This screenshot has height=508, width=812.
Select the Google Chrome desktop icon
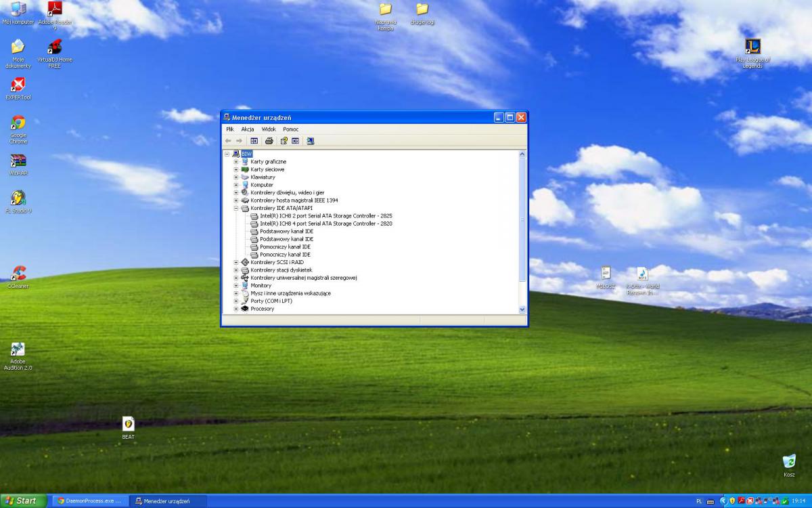pos(18,129)
